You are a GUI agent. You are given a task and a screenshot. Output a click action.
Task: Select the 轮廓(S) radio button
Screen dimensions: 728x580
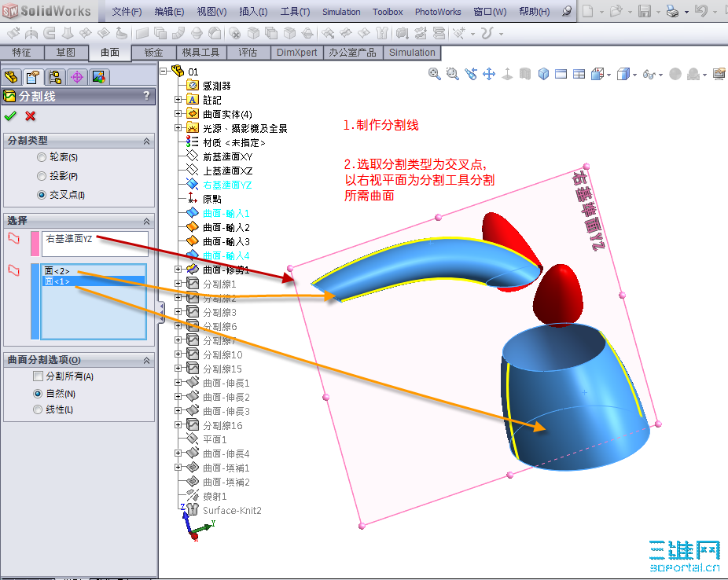click(x=42, y=157)
